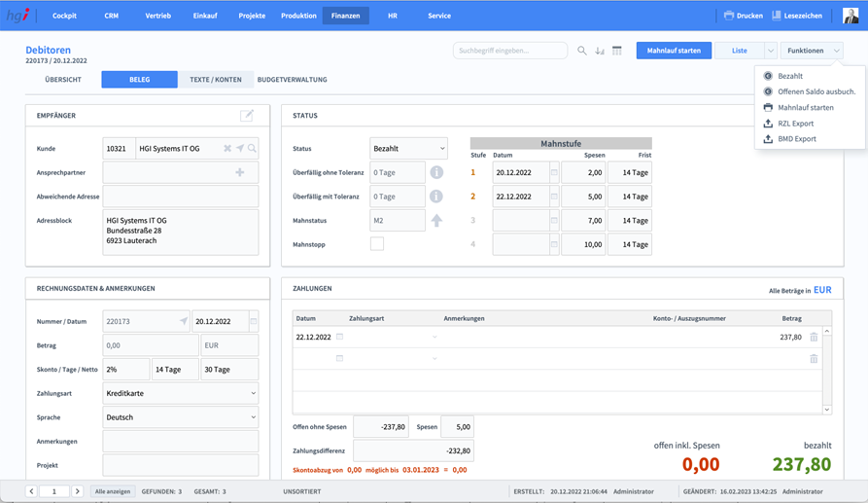The height and width of the screenshot is (503, 868).
Task: Delete the 22.12.2022 payment with trash icon
Action: (x=814, y=337)
